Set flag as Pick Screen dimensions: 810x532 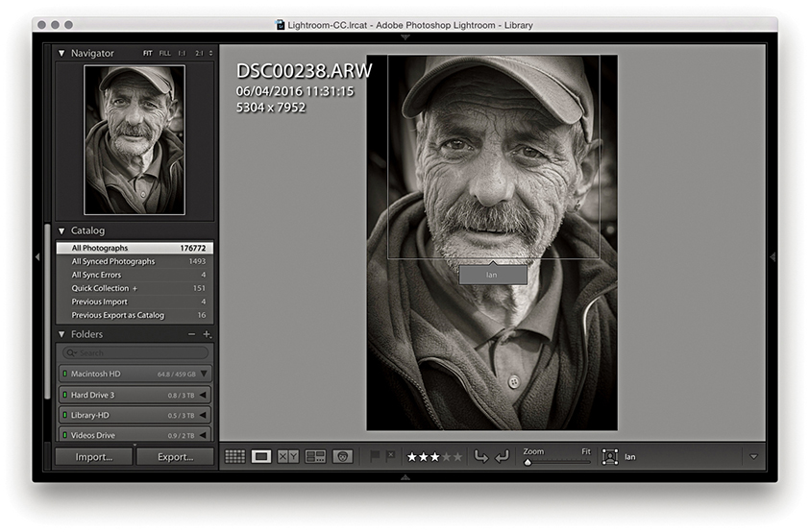(x=376, y=457)
